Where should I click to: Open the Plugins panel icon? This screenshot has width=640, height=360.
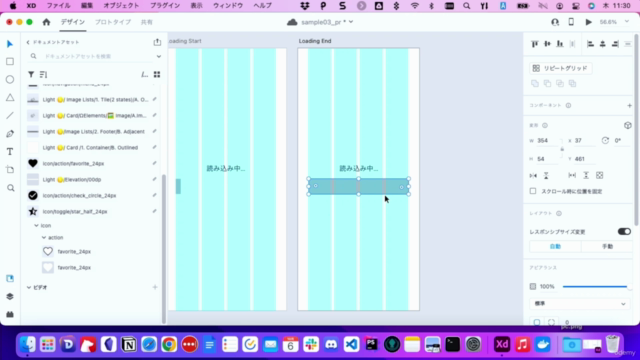[x=10, y=314]
